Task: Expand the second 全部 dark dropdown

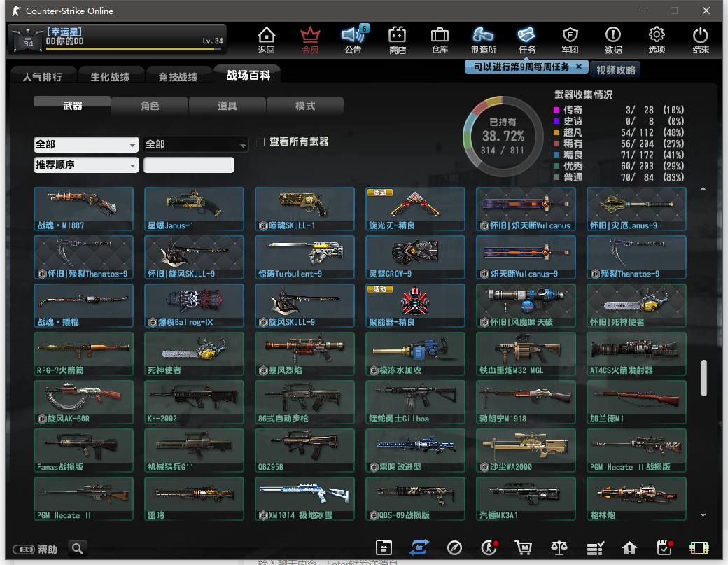Action: coord(195,144)
